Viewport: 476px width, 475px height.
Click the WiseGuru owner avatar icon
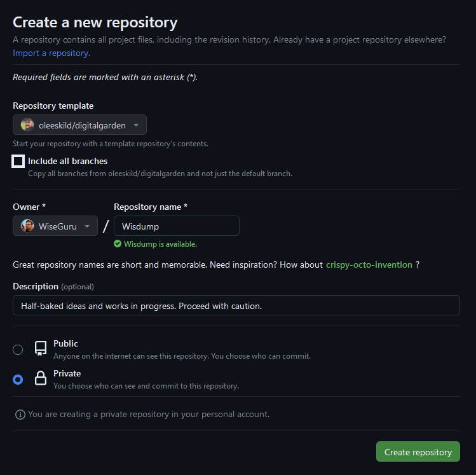pos(27,226)
